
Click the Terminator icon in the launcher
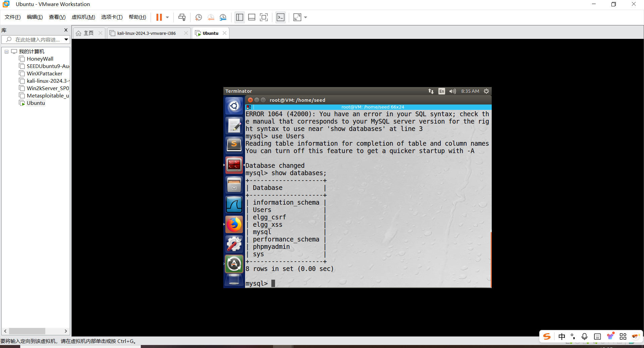click(x=234, y=165)
